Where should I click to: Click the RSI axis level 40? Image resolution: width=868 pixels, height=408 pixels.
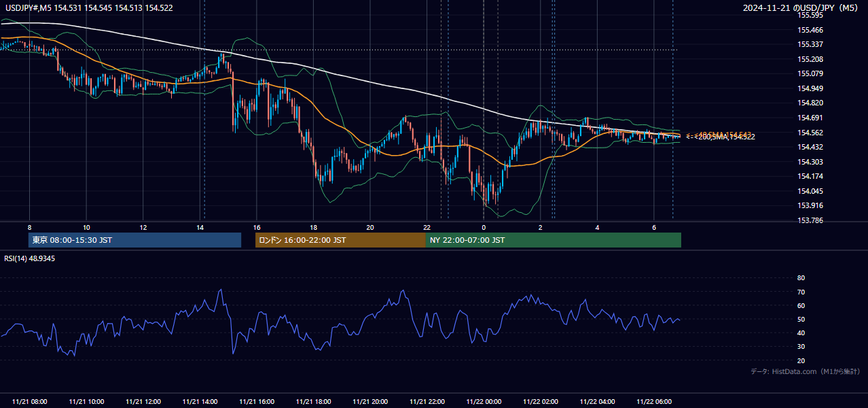tap(801, 333)
